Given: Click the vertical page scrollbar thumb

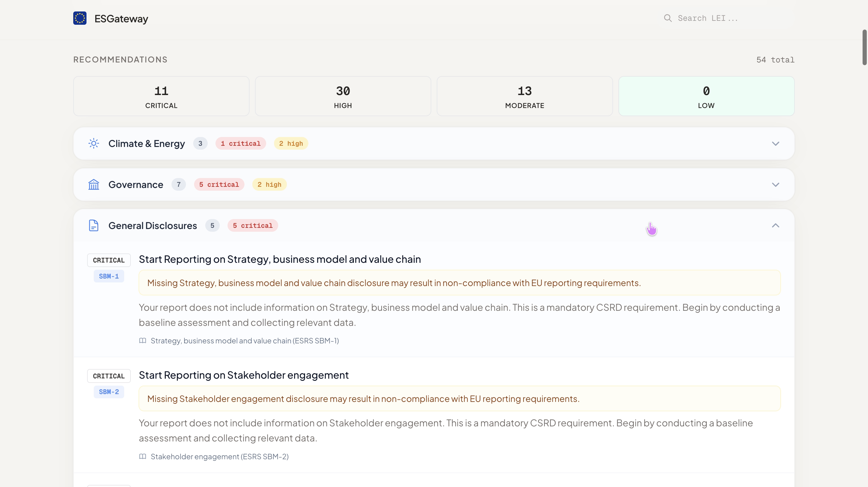Looking at the screenshot, I should tap(864, 47).
